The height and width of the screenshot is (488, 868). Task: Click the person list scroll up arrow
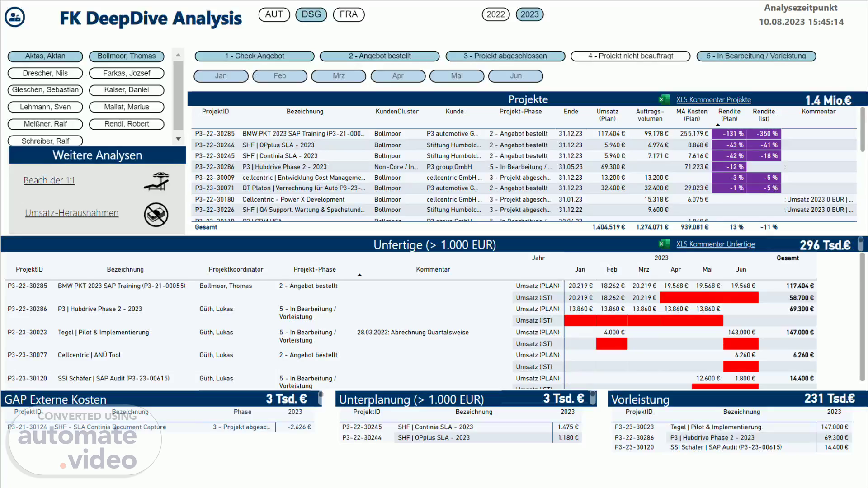coord(178,55)
